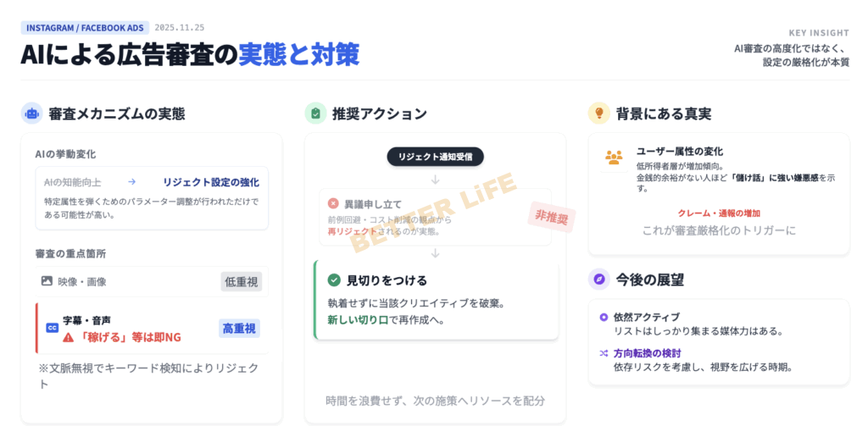868x426 pixels.
Task: Click the リジェクト設定の強化 link text
Action: 211,182
